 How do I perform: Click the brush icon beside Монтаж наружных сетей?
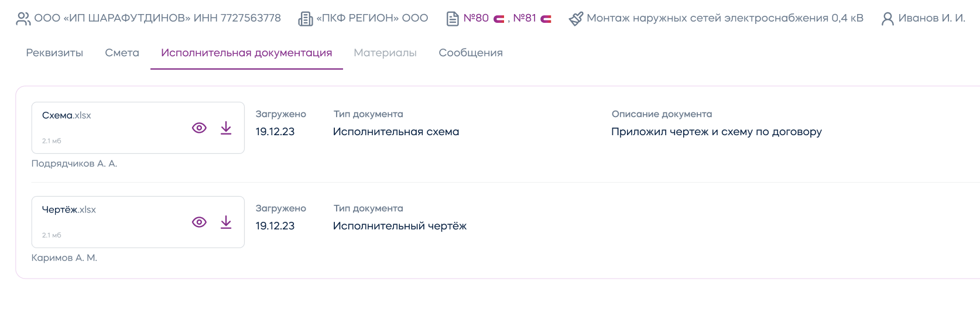click(576, 19)
